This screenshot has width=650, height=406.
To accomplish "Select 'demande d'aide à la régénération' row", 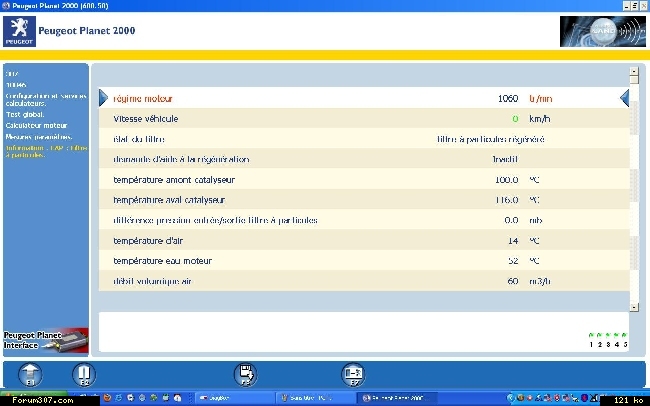I will (x=364, y=159).
